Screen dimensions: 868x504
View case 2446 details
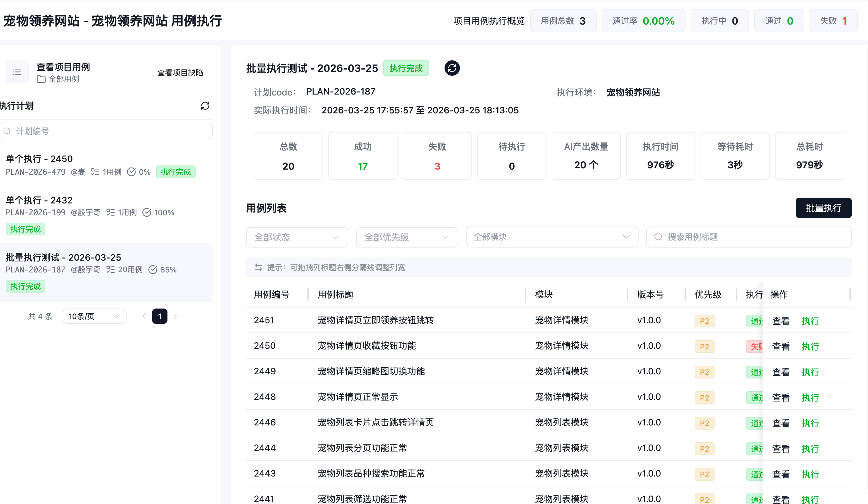click(780, 423)
